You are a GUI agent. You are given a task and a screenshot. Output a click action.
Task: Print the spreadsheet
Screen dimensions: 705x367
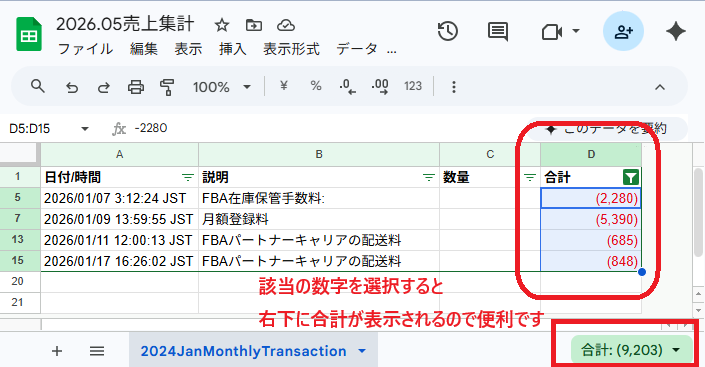[x=136, y=87]
